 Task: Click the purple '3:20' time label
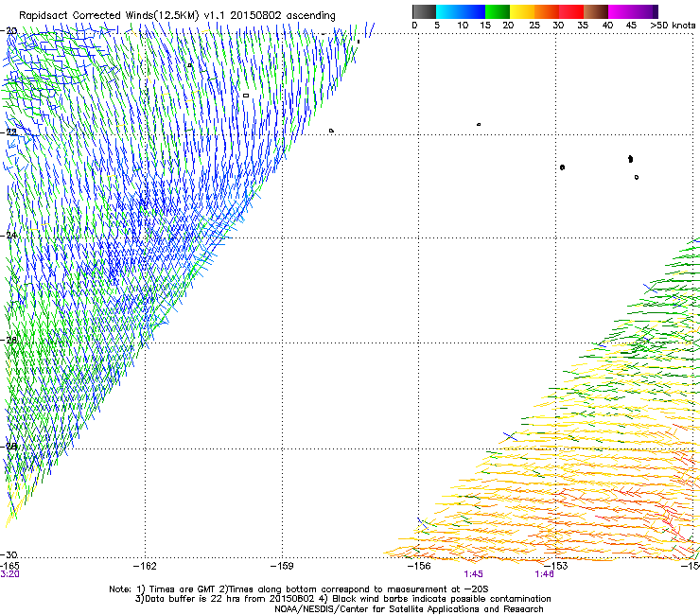click(x=9, y=574)
